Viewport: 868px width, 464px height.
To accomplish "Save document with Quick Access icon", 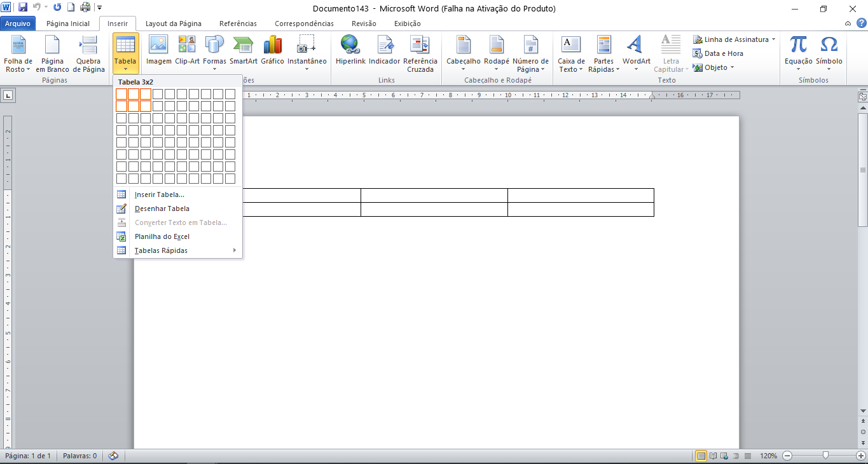I will [x=23, y=8].
